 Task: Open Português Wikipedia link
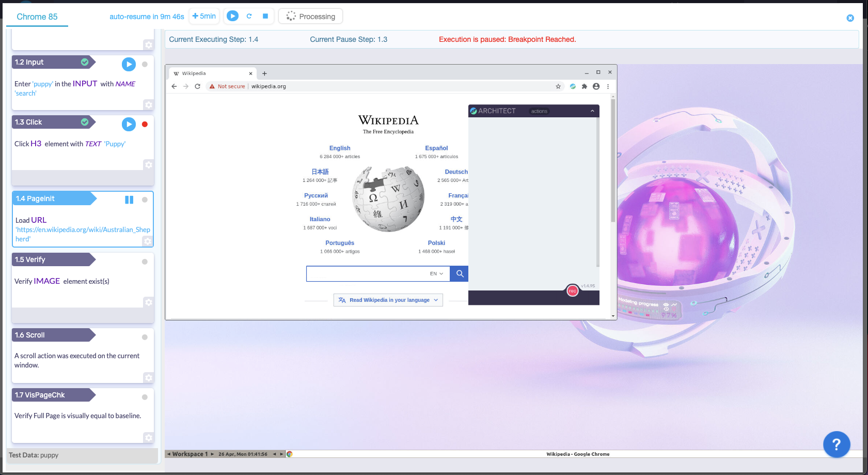tap(340, 243)
